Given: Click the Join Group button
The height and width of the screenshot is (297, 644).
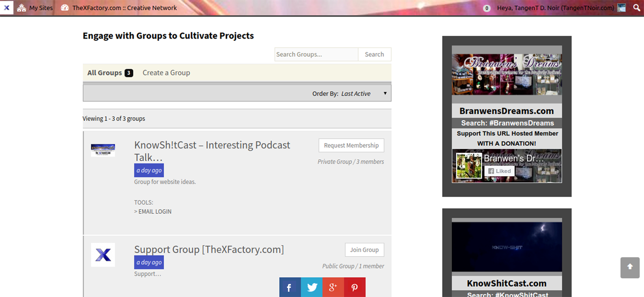Looking at the screenshot, I should tap(364, 250).
